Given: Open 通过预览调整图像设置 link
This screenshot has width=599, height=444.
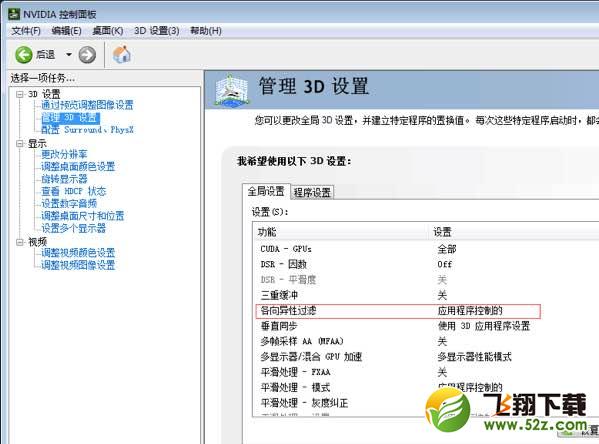Looking at the screenshot, I should [87, 105].
